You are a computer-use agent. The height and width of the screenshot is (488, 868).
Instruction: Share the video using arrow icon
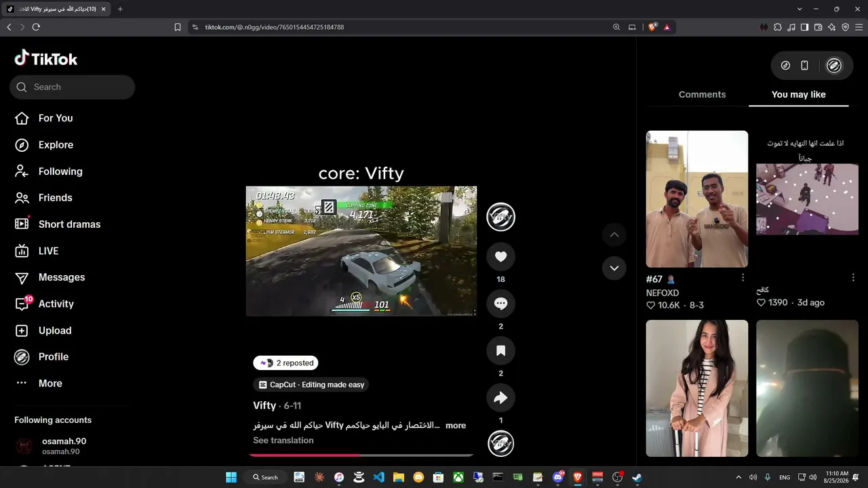[501, 398]
